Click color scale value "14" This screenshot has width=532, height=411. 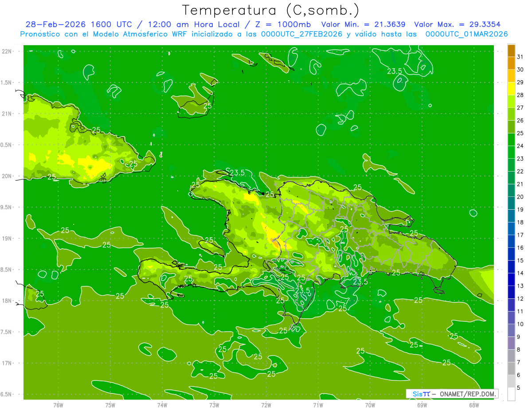pos(520,273)
